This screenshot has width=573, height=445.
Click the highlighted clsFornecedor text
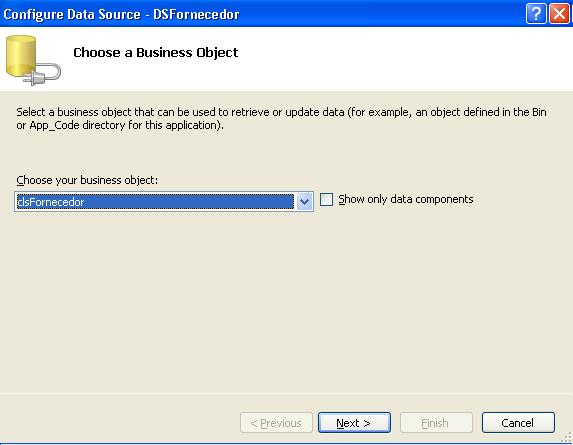[x=51, y=202]
